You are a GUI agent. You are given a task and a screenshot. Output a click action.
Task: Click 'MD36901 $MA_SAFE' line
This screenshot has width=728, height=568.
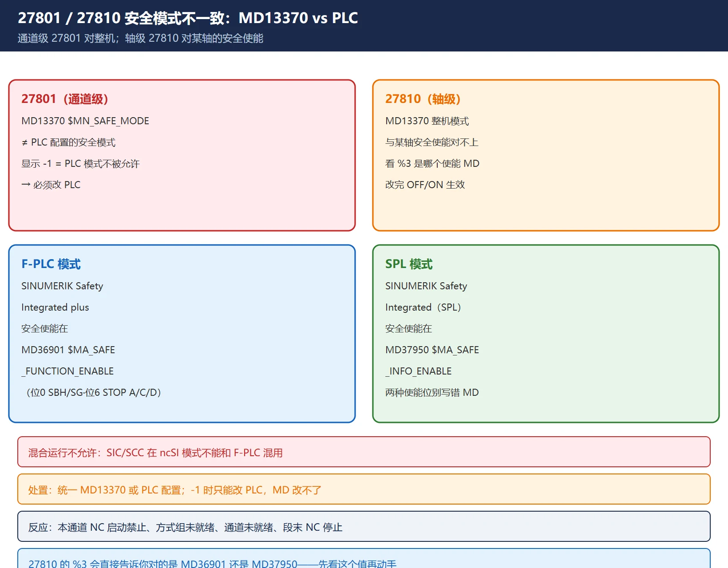[68, 350]
